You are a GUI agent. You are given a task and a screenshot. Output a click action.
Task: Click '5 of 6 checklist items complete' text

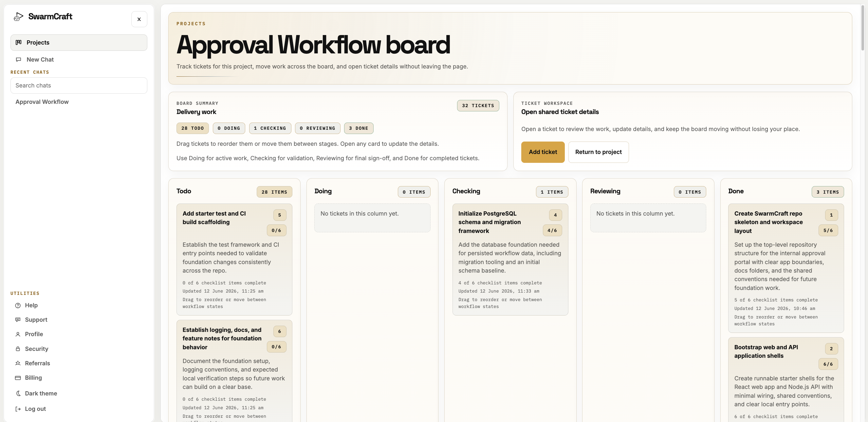pyautogui.click(x=776, y=300)
